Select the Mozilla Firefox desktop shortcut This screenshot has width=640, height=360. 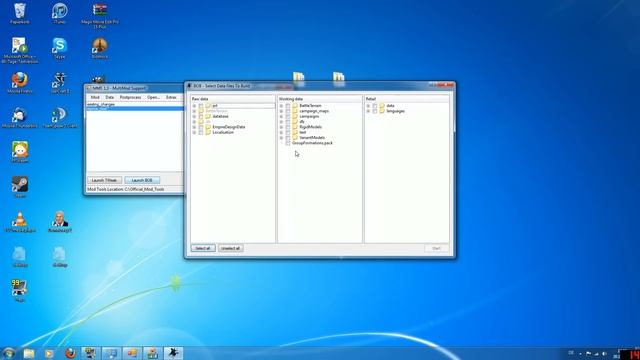(x=20, y=82)
